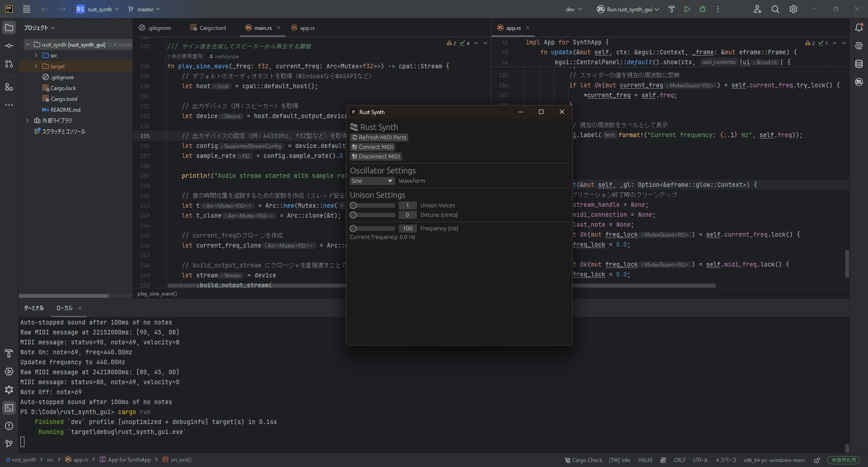Expand the target folder
This screenshot has width=868, height=467.
coord(36,66)
